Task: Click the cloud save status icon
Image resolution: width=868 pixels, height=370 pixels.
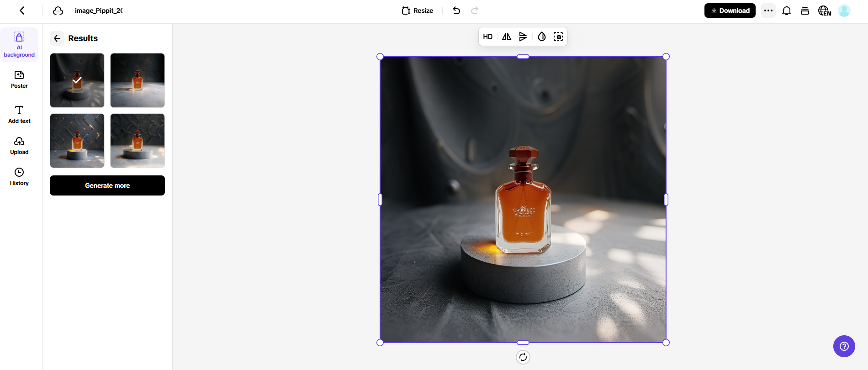Action: point(58,11)
